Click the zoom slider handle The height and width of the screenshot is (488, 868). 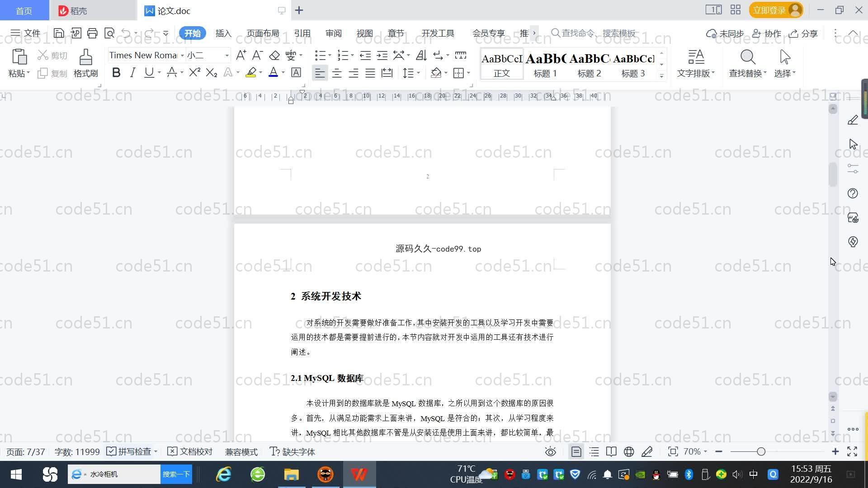click(x=761, y=451)
